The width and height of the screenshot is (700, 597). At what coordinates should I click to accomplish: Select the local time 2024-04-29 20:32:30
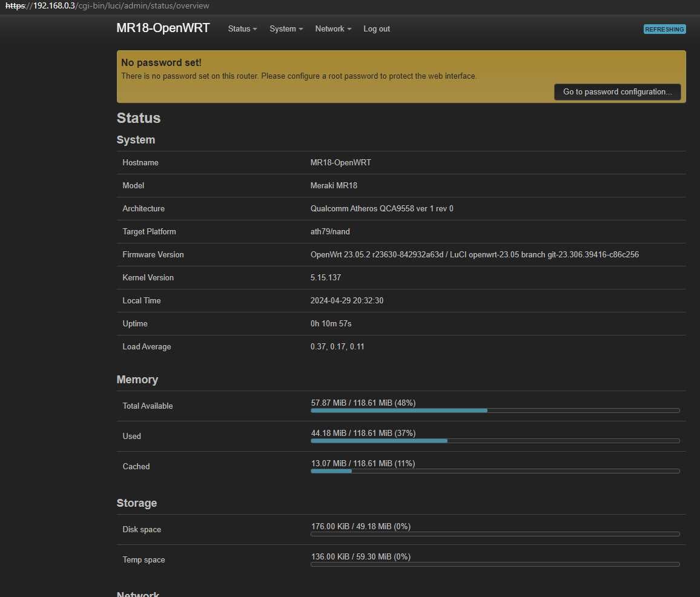pos(347,300)
